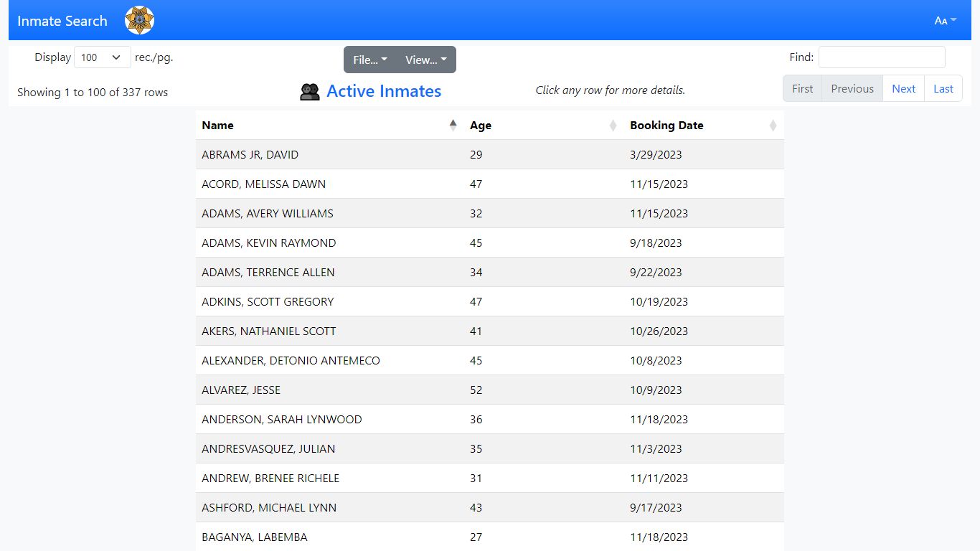
Task: Click booking date 10/8/2023
Action: coord(656,360)
